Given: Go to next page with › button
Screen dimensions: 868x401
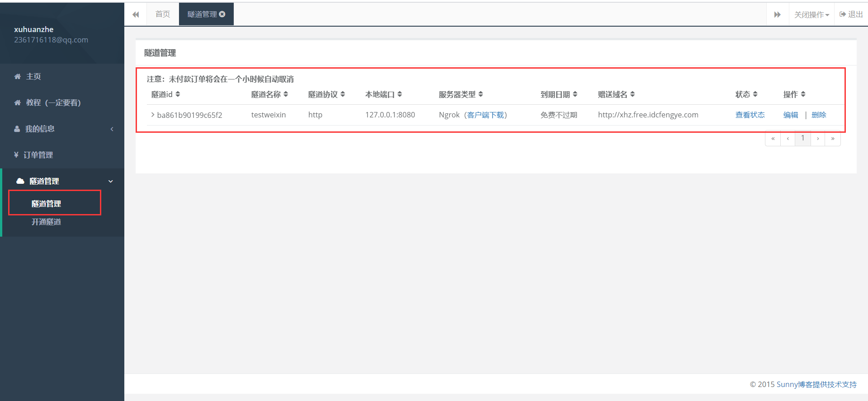Looking at the screenshot, I should point(818,138).
